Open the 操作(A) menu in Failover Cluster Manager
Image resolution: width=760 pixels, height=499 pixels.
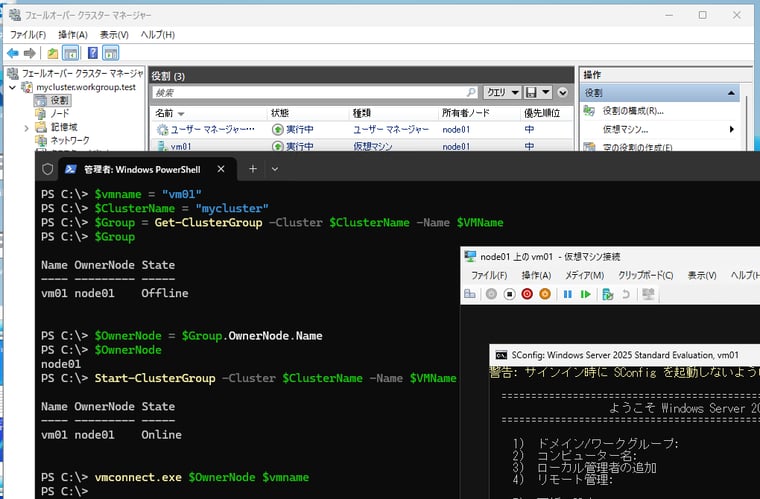click(73, 35)
